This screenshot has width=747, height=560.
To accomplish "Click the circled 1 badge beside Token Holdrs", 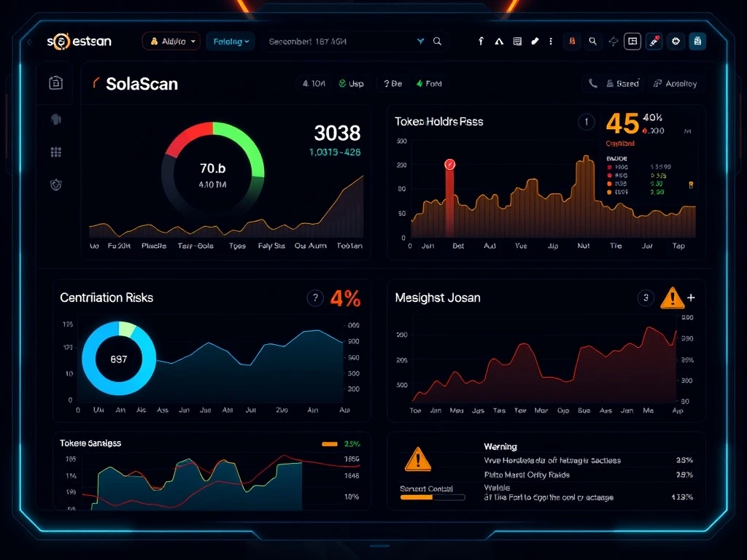I will (586, 122).
